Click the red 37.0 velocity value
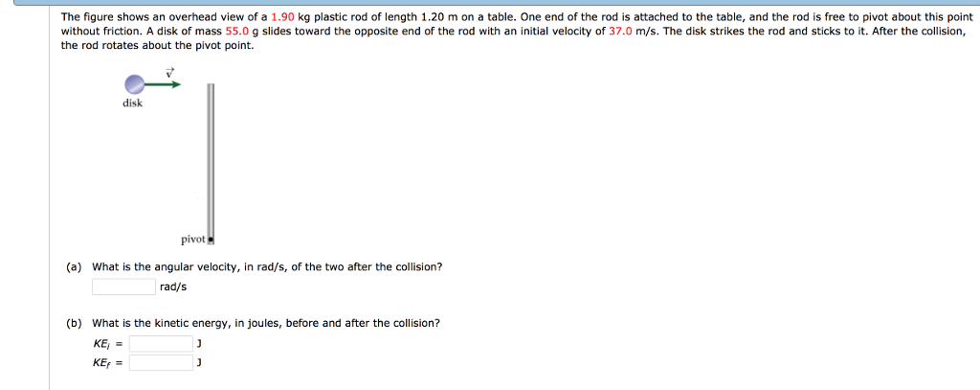Viewport: 980px width, 390px height. pyautogui.click(x=622, y=31)
